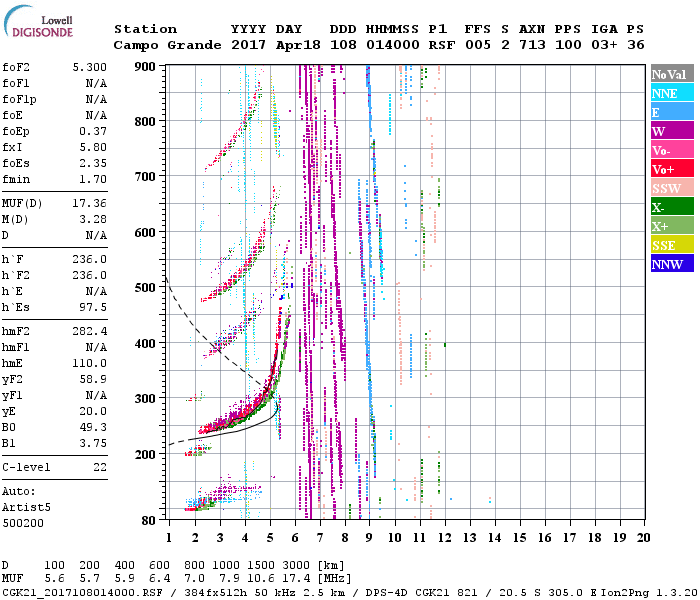
Task: Select the NoVal gray legend swatch
Action: 672,74
